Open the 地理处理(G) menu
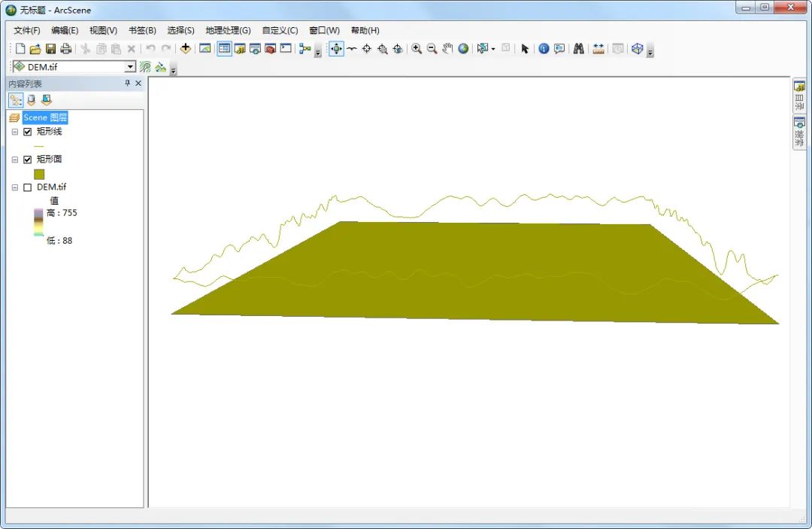812x529 pixels. (x=228, y=30)
